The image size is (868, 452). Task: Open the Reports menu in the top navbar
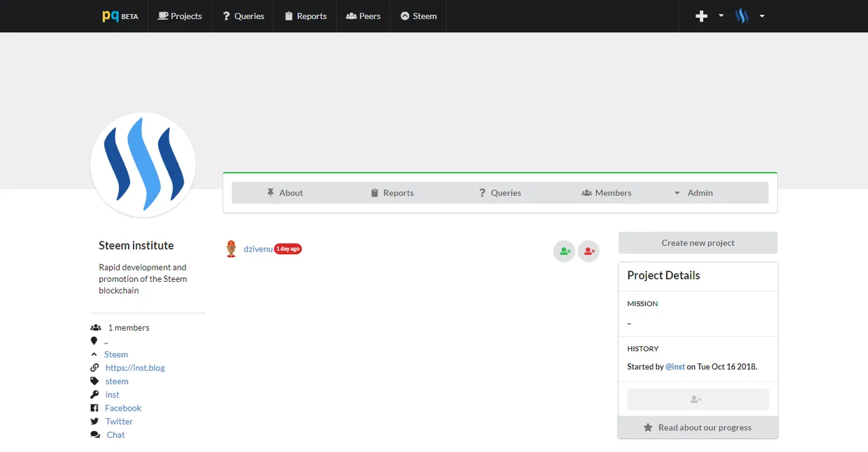click(x=305, y=16)
